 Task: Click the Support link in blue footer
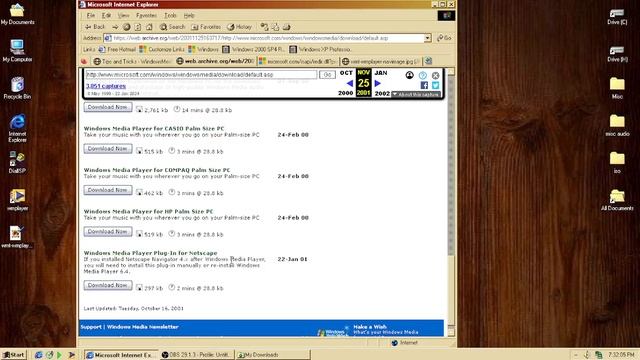(x=91, y=327)
